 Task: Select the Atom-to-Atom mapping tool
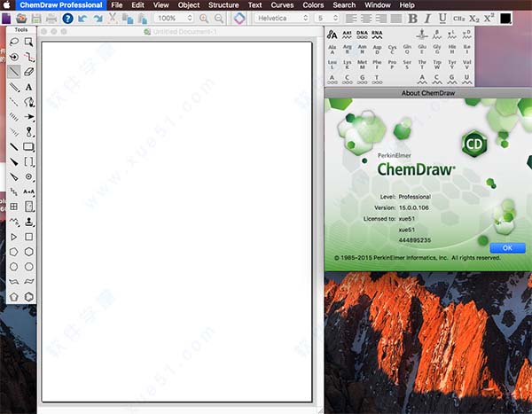(29, 191)
